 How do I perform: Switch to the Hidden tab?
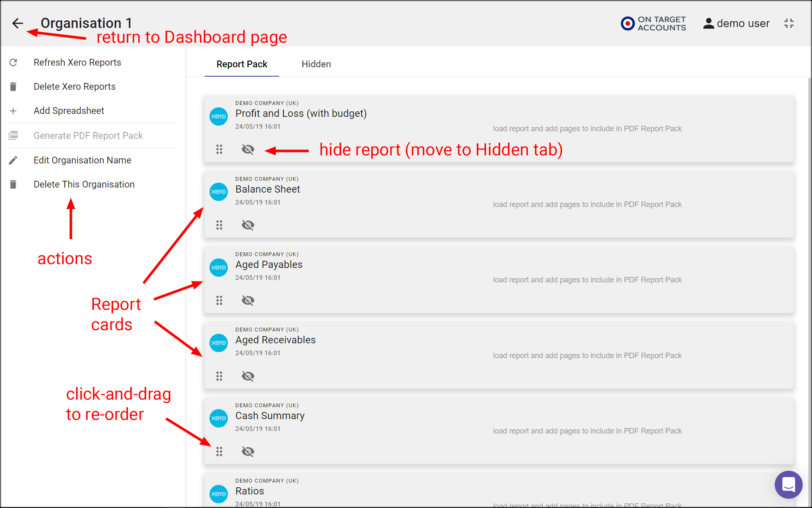pos(316,64)
